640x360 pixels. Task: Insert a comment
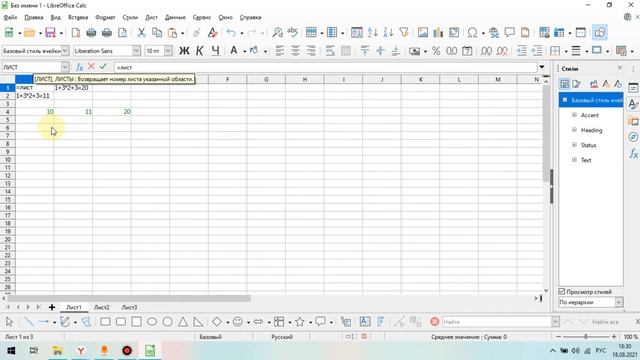tap(509, 33)
